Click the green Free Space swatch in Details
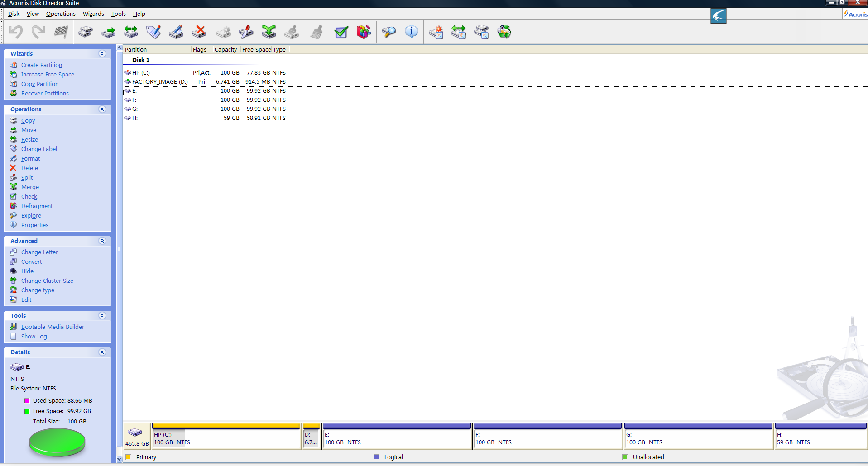This screenshot has height=466, width=868. click(x=27, y=411)
